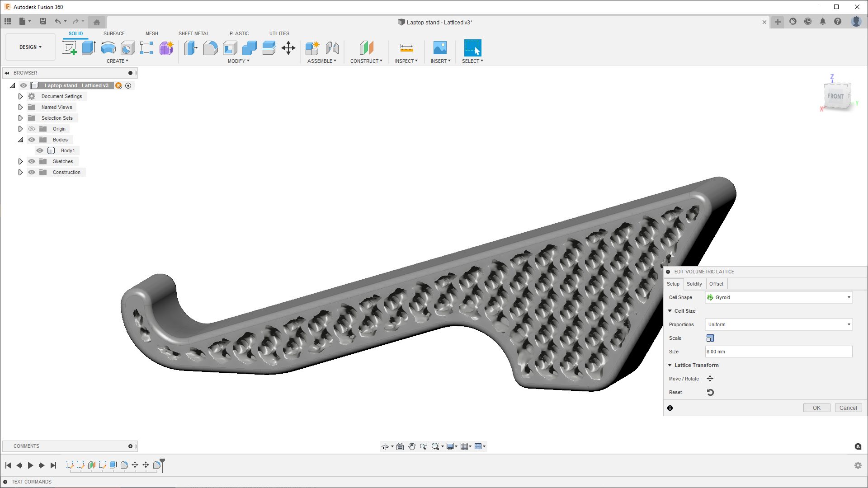Click the Reset lattice transform icon
868x488 pixels.
(710, 392)
